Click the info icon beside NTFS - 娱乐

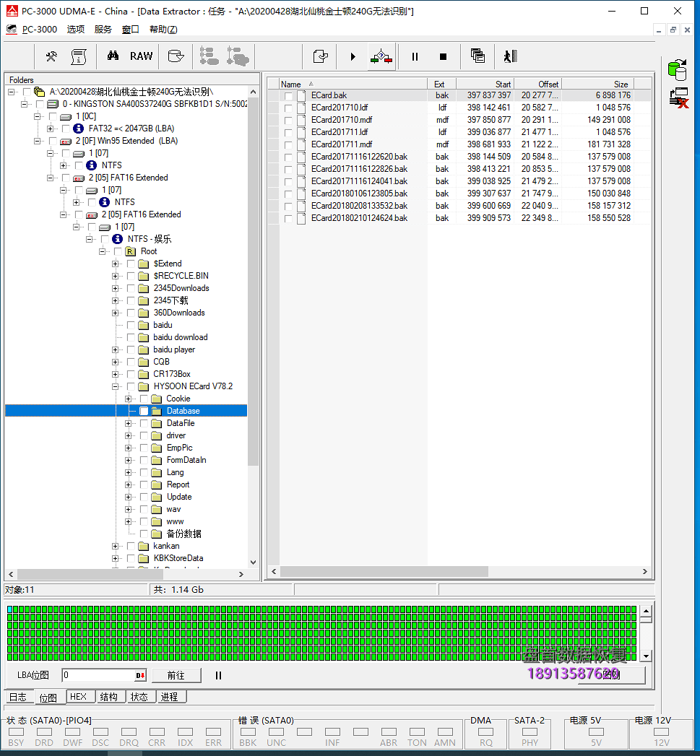click(117, 239)
